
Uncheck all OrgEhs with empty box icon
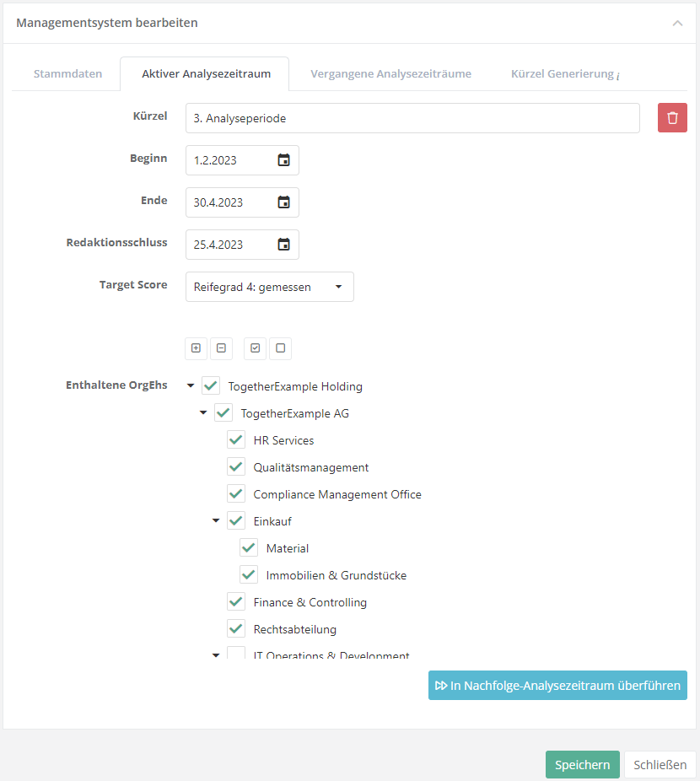[x=281, y=347]
